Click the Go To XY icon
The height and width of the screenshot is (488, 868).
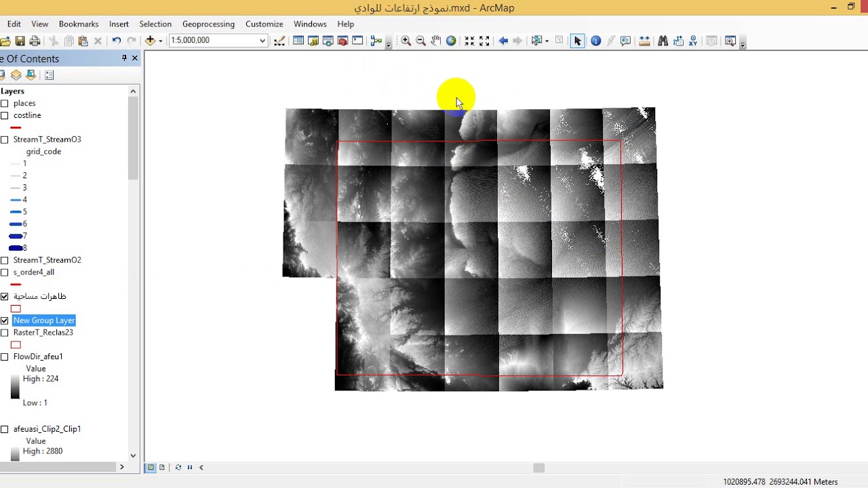[693, 41]
